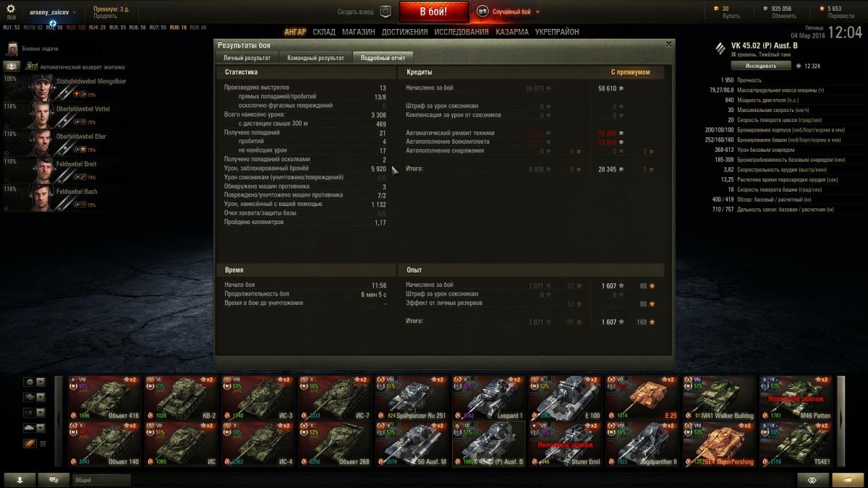Open the МАГАЗИН menu
Screen dimensions: 868x488
point(359,32)
